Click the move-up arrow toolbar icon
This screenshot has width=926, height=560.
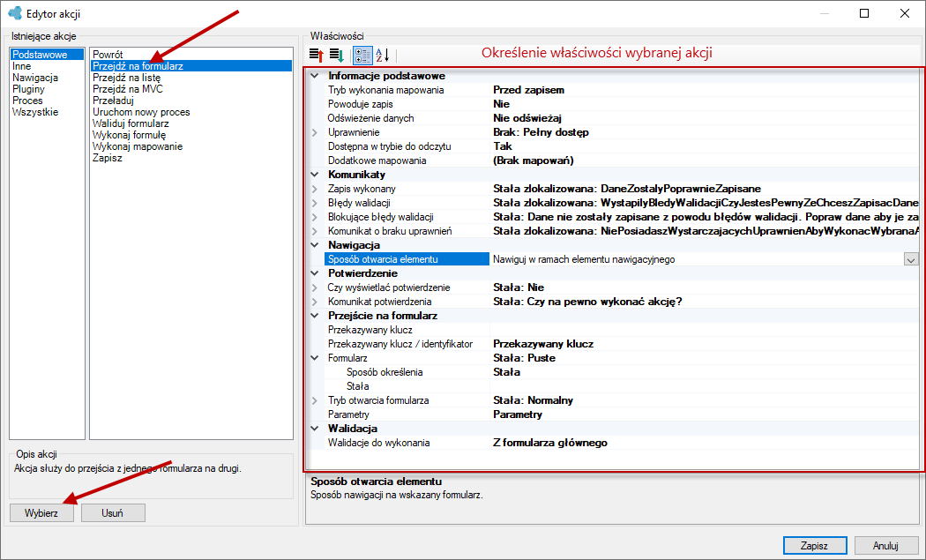(317, 56)
